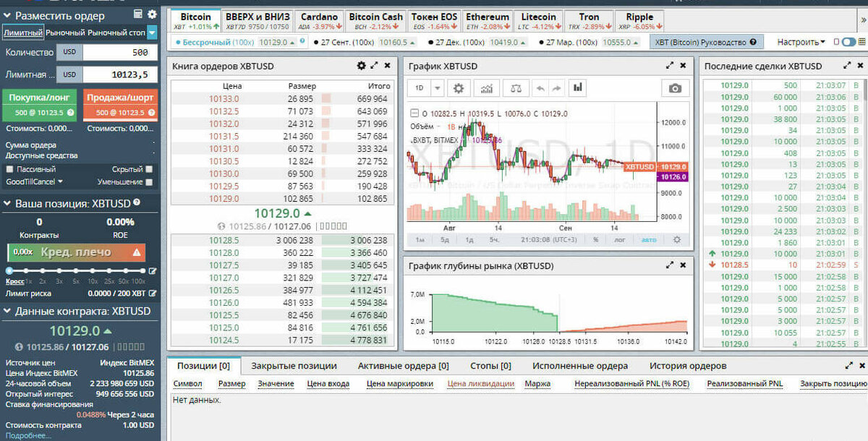Expand the order book panel fullscreen
868x441 pixels.
(x=374, y=66)
